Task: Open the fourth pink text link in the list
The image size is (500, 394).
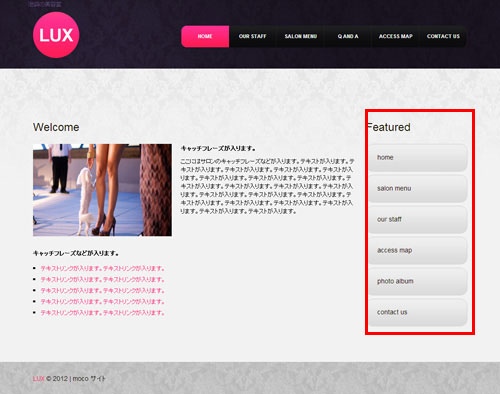Action: (102, 302)
